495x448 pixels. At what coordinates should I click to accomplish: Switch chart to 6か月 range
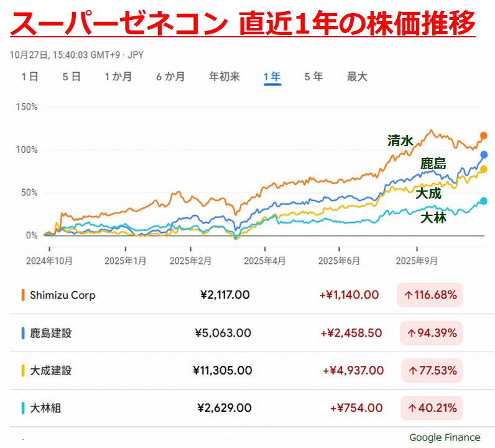pos(170,77)
